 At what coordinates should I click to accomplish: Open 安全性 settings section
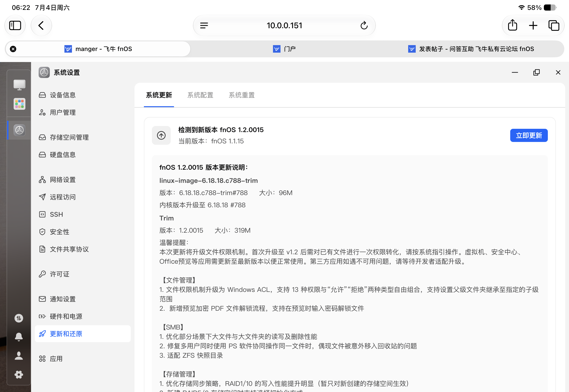pos(83,232)
